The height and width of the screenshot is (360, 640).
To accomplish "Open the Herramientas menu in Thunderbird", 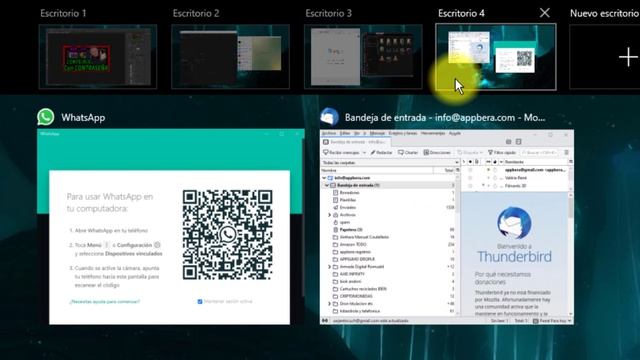I will click(x=433, y=133).
